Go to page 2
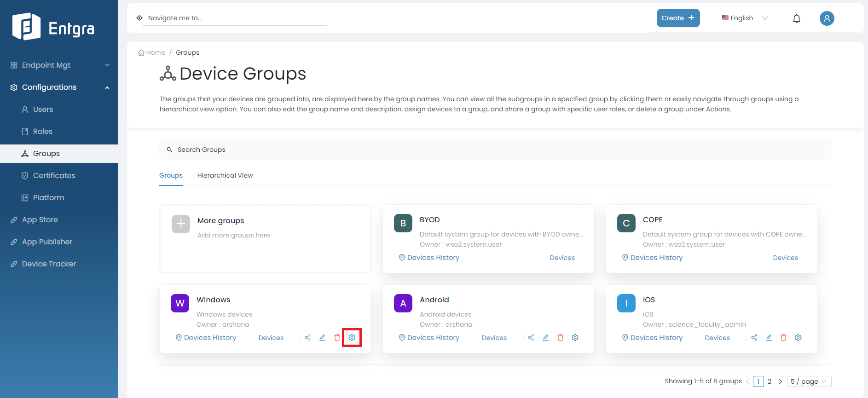 point(770,381)
